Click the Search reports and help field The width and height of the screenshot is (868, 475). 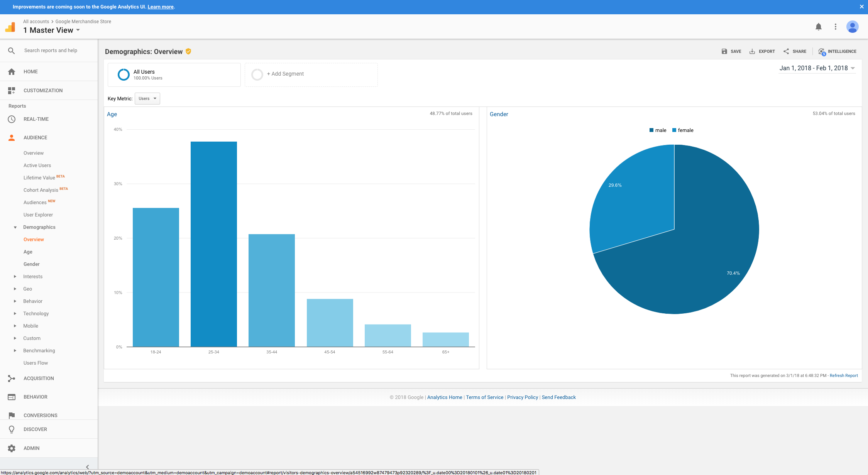coord(51,51)
